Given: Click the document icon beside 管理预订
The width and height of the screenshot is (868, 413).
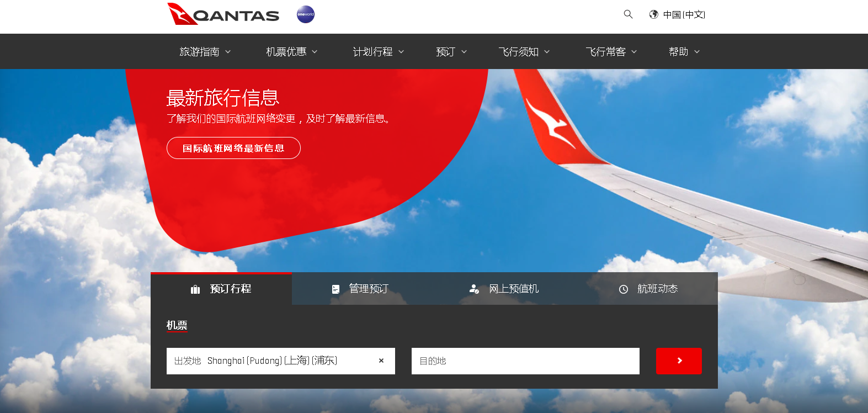Looking at the screenshot, I should [x=336, y=289].
